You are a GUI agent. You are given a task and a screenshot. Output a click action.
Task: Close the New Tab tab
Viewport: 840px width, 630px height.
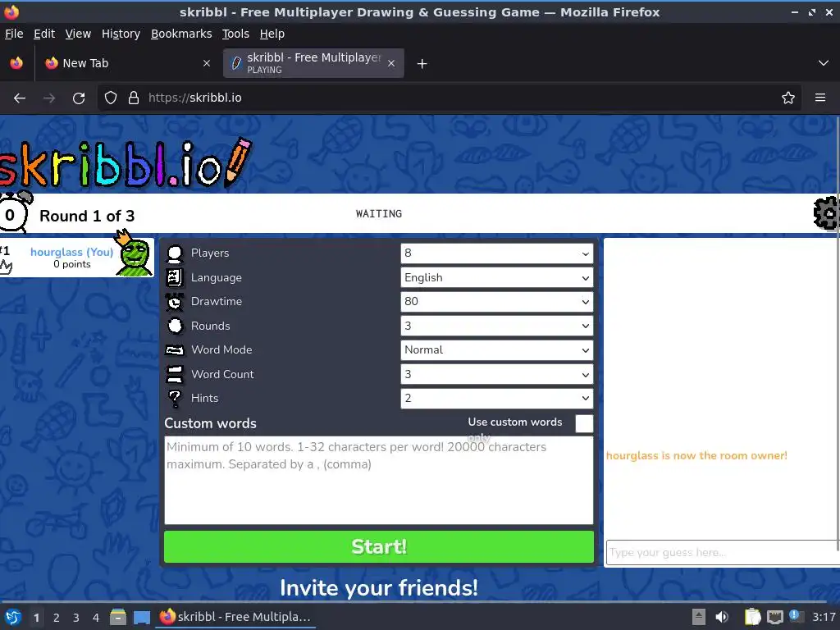tap(207, 63)
